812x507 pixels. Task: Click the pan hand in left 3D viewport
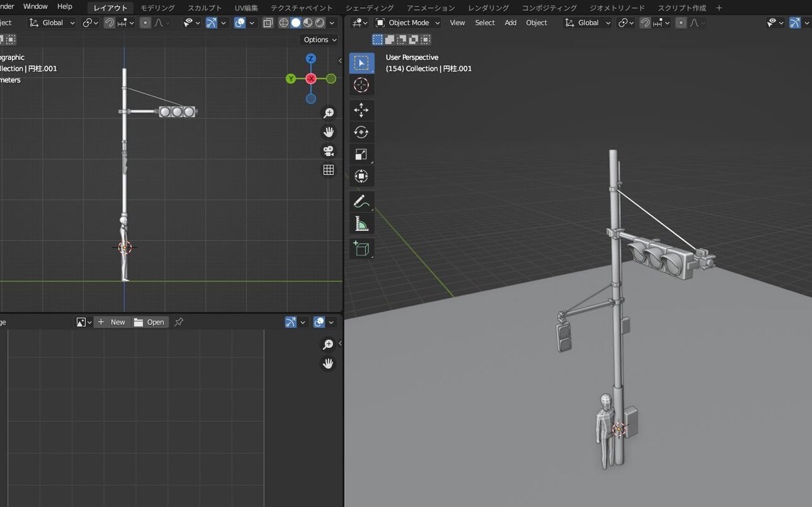tap(328, 132)
